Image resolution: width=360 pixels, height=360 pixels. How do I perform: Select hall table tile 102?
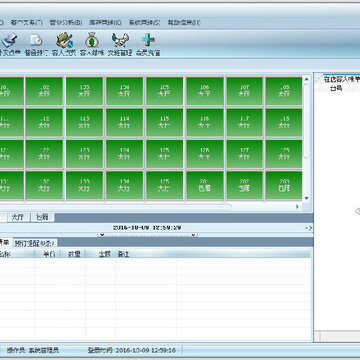(44, 91)
